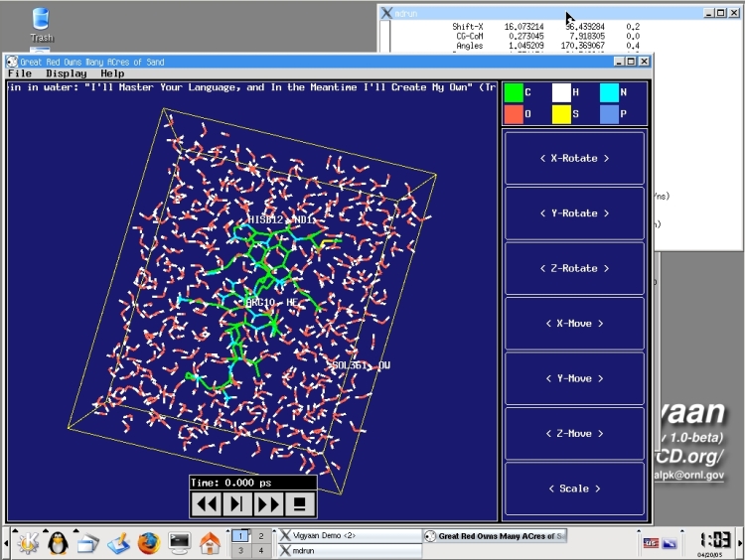Click the green Carbon color swatch
This screenshot has width=745, height=560.
click(x=515, y=92)
